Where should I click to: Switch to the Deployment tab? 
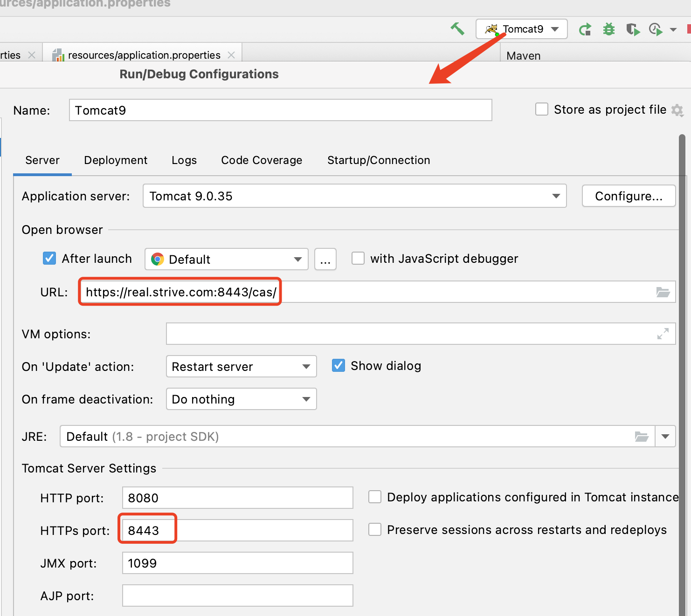click(x=116, y=160)
